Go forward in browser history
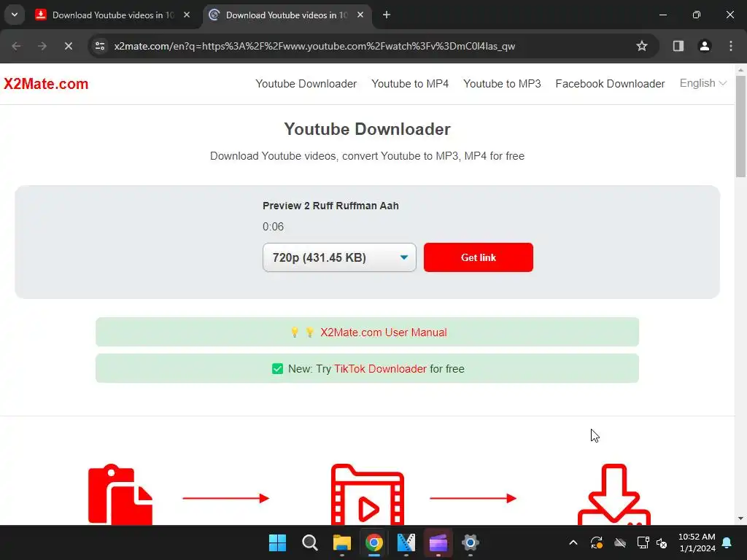 42,46
